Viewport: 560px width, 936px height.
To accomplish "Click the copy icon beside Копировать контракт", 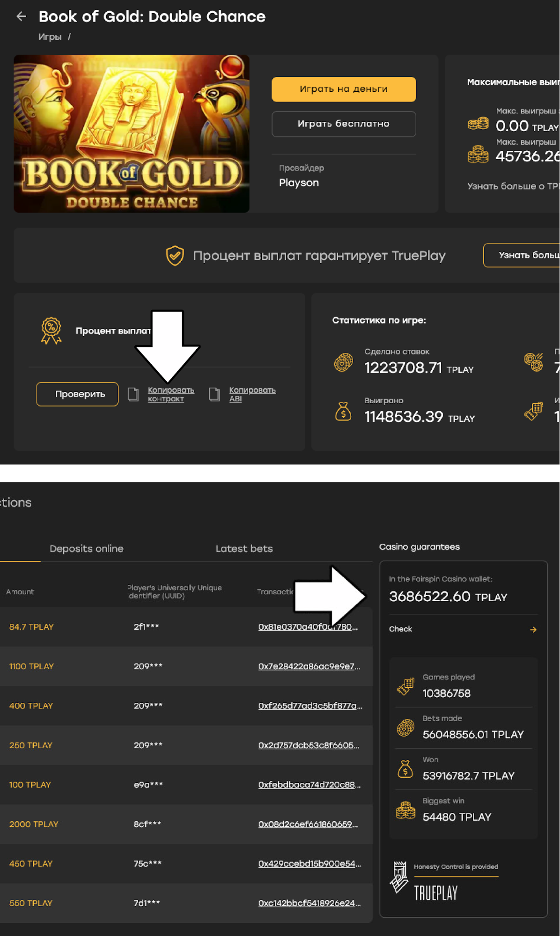I will [x=133, y=394].
